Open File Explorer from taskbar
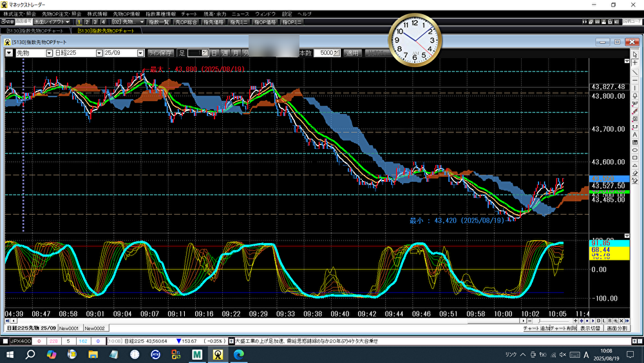 (x=93, y=355)
